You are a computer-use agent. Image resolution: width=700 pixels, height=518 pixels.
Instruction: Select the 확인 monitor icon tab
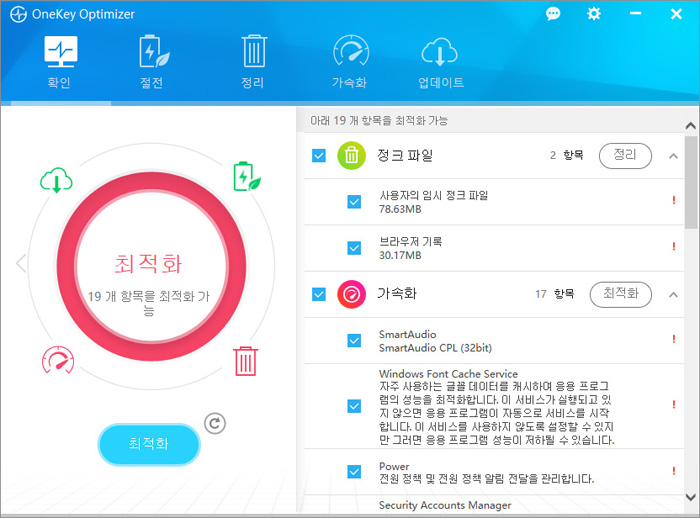point(60,62)
